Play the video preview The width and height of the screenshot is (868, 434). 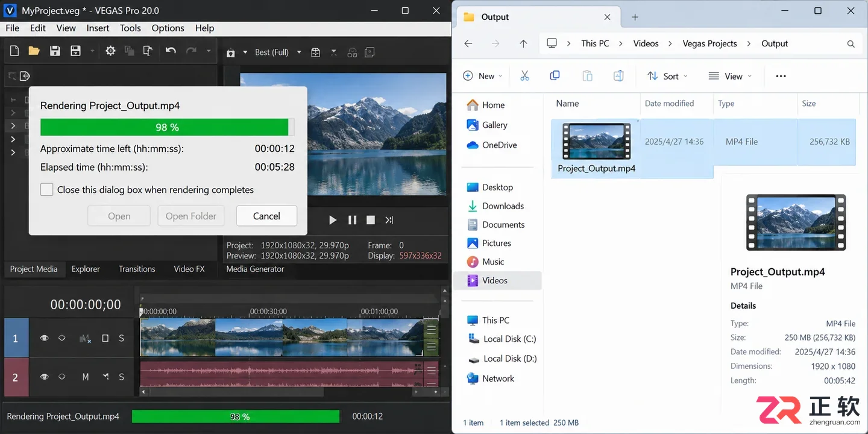[333, 220]
